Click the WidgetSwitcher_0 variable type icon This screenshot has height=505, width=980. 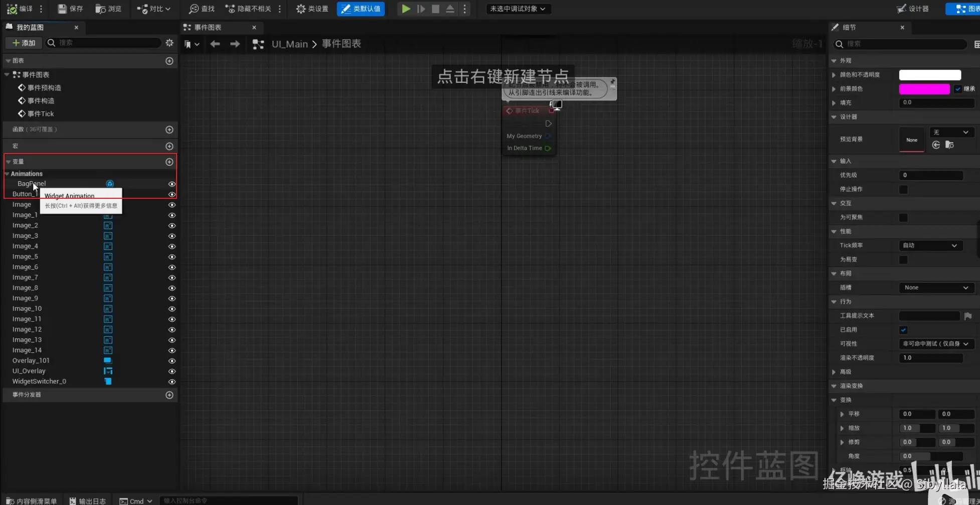[x=108, y=382]
